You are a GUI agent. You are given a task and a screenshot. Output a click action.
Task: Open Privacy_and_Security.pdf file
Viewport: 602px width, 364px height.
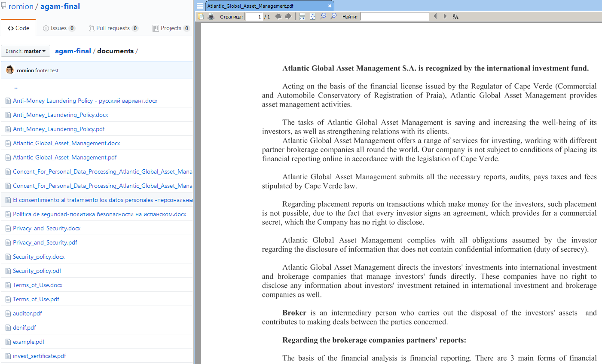pos(45,242)
